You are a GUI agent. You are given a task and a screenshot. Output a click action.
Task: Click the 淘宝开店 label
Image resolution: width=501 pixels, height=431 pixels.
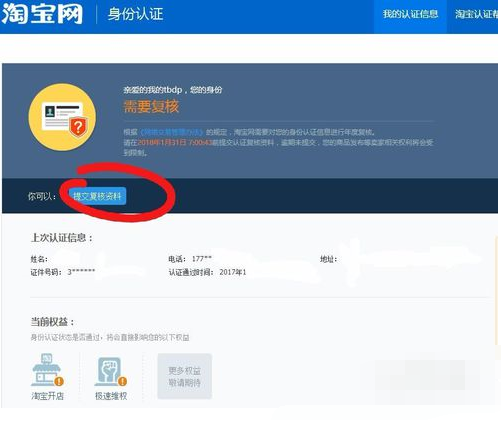(48, 396)
